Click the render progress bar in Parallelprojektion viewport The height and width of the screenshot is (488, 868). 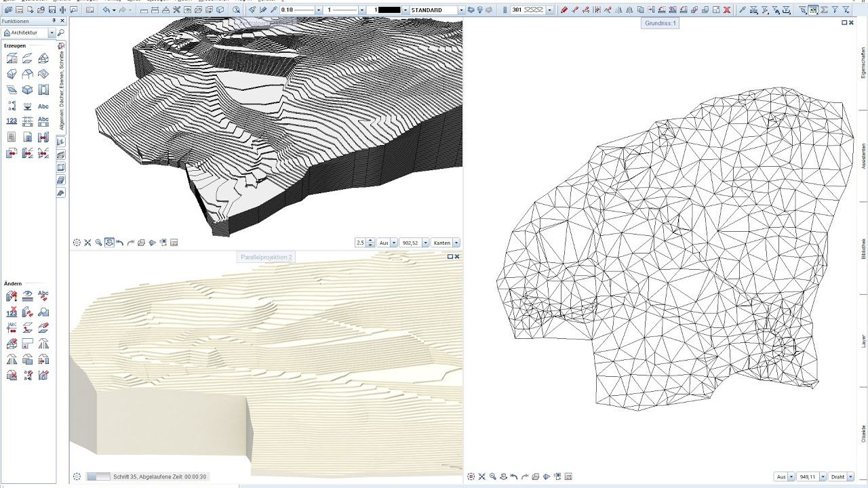click(98, 476)
